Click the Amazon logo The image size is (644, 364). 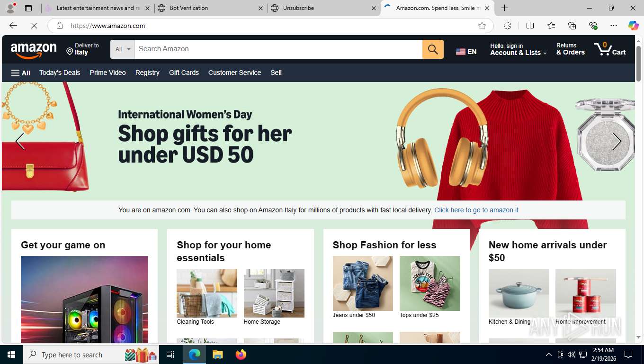pyautogui.click(x=34, y=50)
